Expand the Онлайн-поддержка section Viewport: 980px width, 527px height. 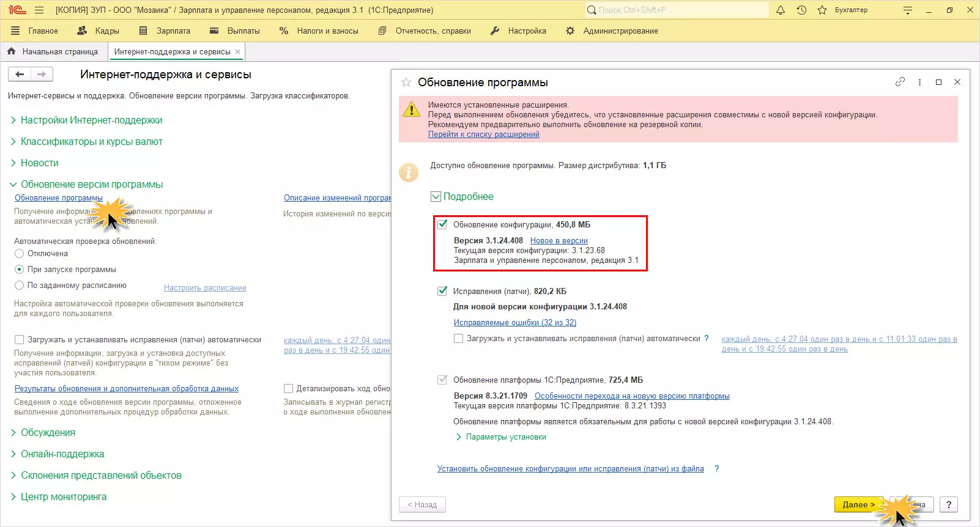[x=57, y=454]
